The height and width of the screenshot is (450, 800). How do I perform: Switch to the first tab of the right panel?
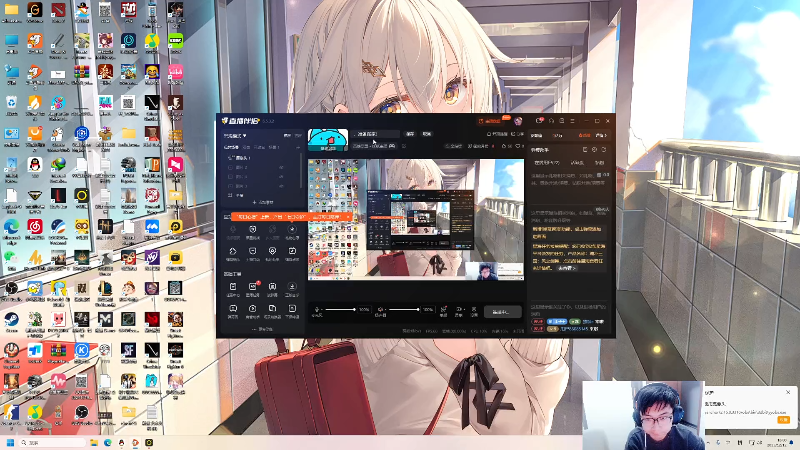point(536,136)
